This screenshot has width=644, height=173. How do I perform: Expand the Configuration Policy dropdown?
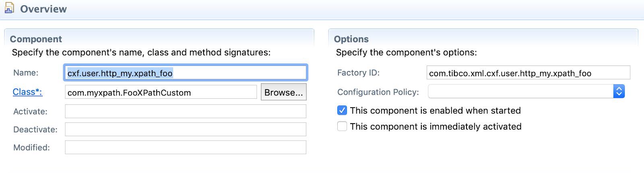(619, 92)
